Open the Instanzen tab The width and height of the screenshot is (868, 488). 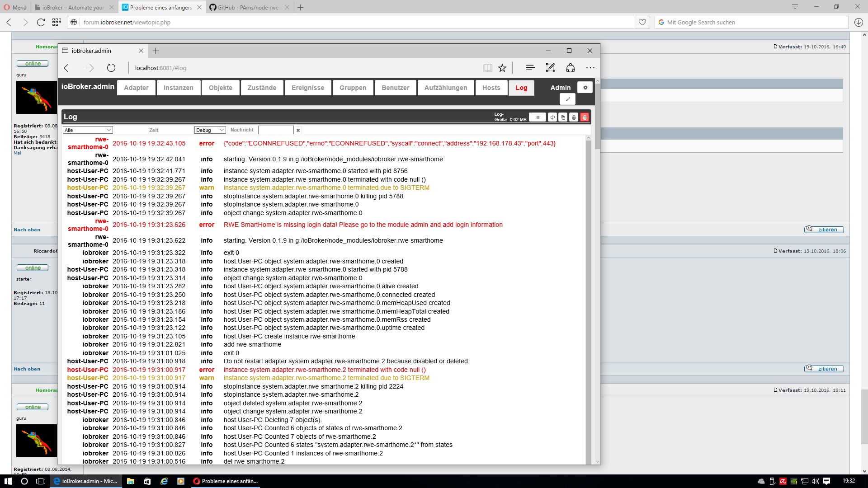point(178,88)
